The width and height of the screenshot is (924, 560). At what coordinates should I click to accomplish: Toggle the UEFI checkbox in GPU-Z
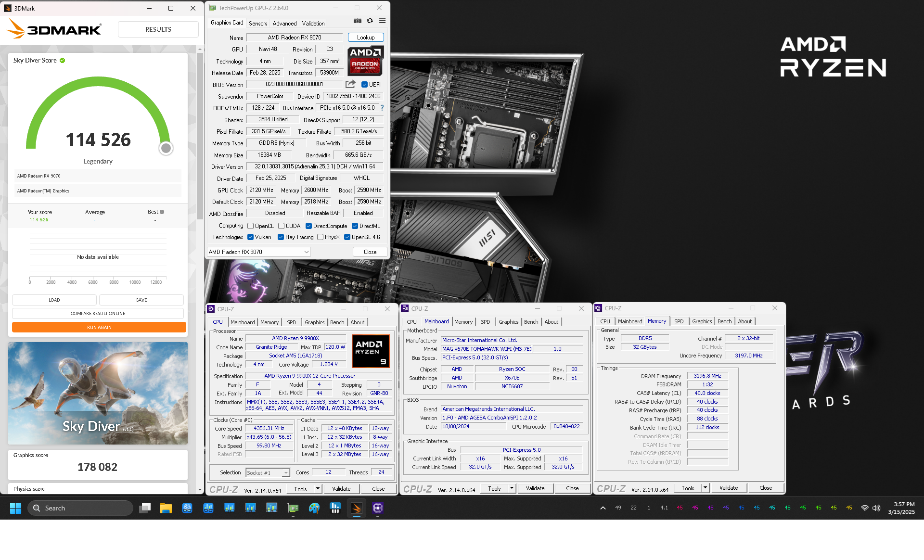coord(364,85)
